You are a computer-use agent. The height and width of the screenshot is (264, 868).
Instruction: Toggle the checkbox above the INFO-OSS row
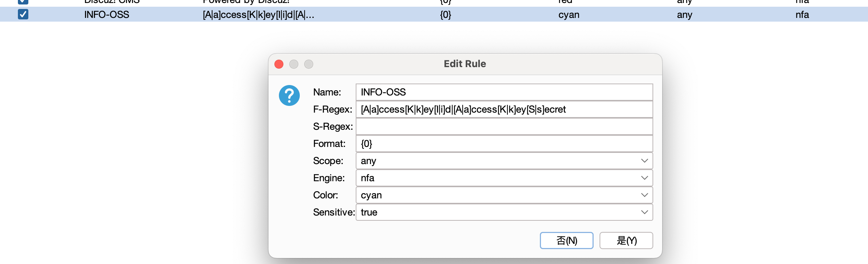click(x=23, y=1)
